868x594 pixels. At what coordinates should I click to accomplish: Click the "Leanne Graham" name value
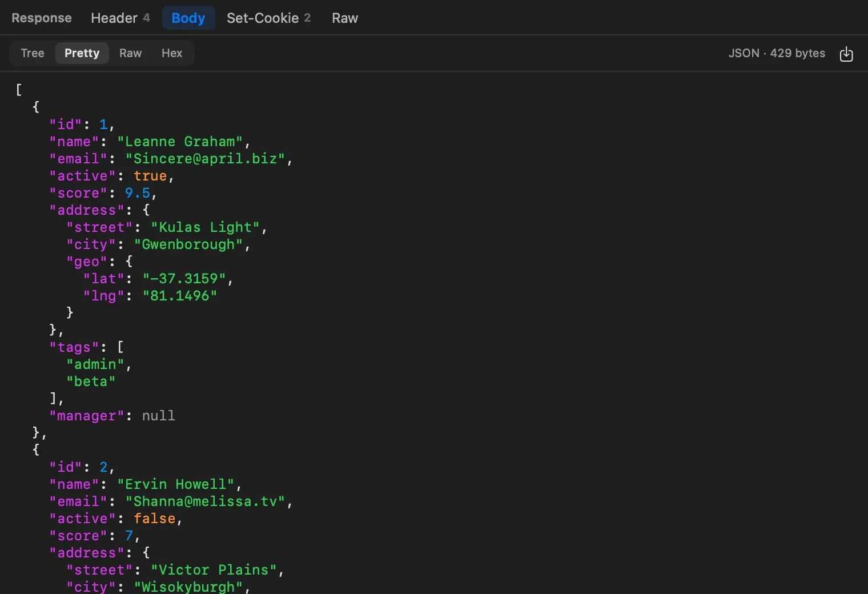180,142
